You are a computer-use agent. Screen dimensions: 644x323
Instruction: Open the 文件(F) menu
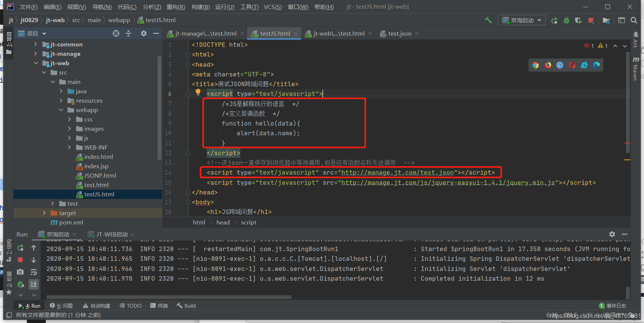28,7
